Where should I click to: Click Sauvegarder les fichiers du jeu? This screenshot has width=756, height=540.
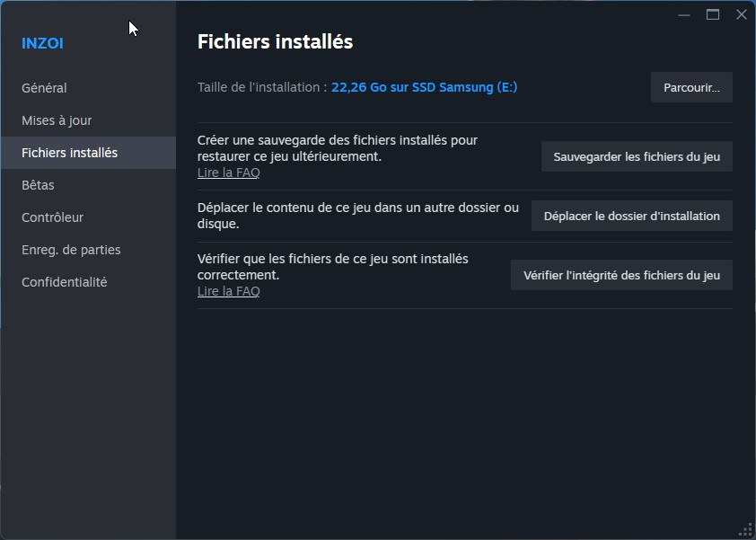[637, 156]
